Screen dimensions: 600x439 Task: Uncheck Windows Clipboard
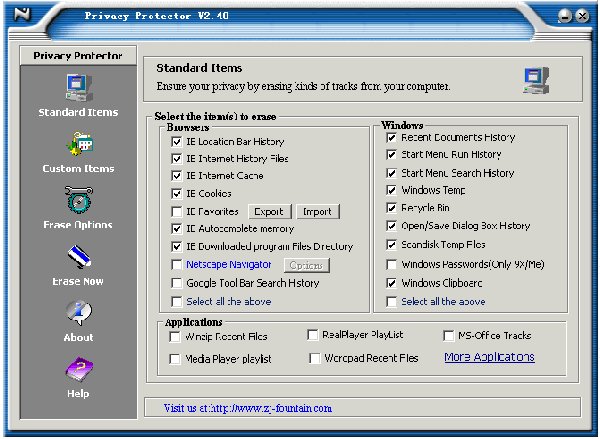(x=391, y=283)
